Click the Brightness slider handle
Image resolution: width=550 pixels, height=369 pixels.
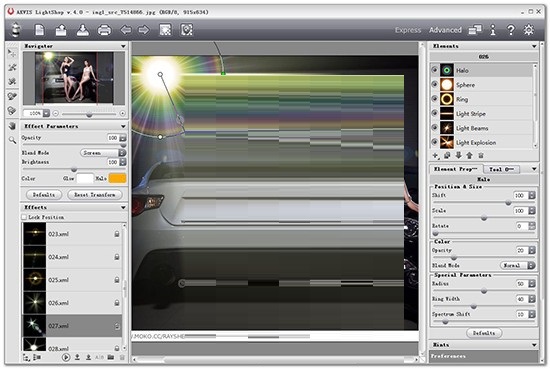[x=74, y=169]
